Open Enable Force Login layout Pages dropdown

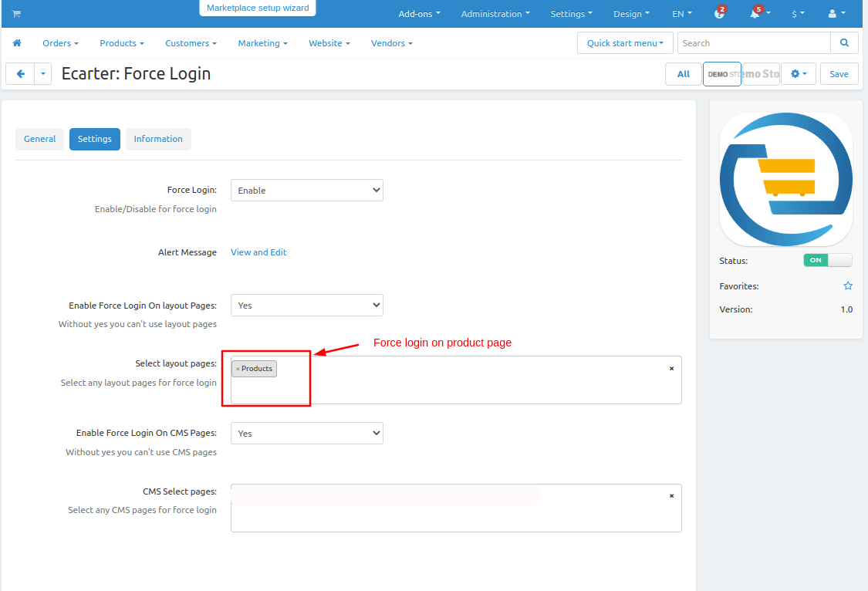[306, 306]
